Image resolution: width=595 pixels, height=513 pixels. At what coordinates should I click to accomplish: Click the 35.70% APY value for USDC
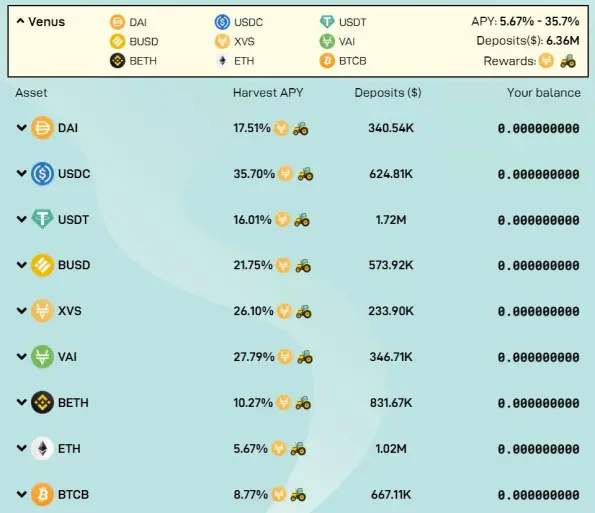(254, 174)
